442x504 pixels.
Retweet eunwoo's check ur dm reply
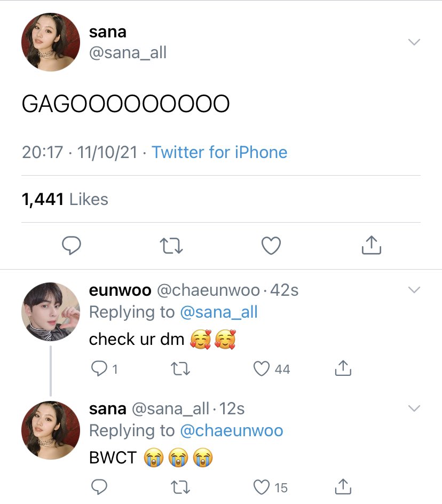click(x=180, y=369)
